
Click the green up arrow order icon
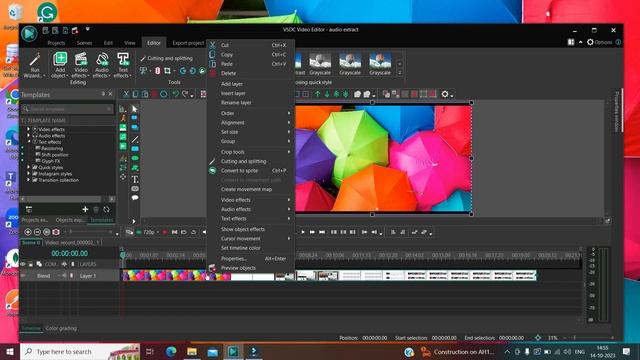[x=317, y=94]
